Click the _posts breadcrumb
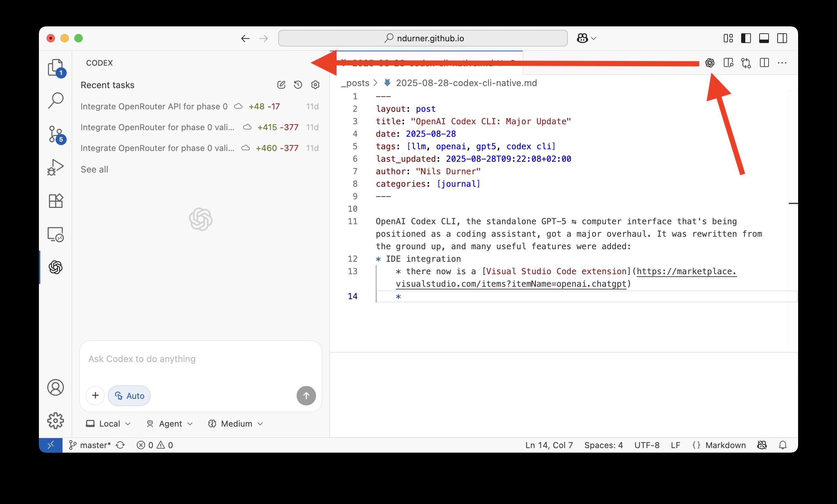 [355, 83]
